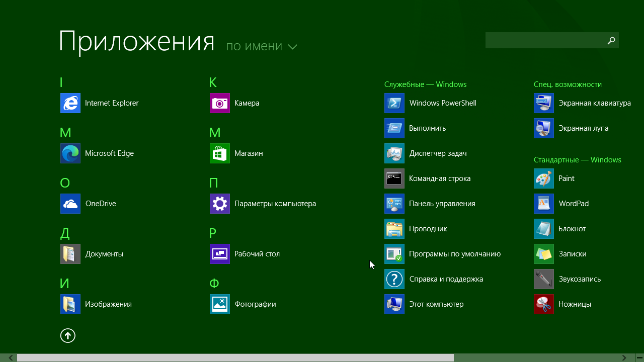Click the 'Д' letter group header
The image size is (644, 362).
(x=64, y=233)
